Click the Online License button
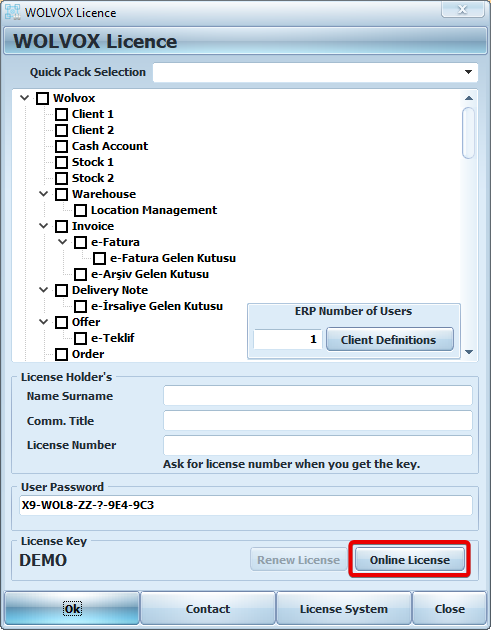491x630 pixels. [409, 560]
